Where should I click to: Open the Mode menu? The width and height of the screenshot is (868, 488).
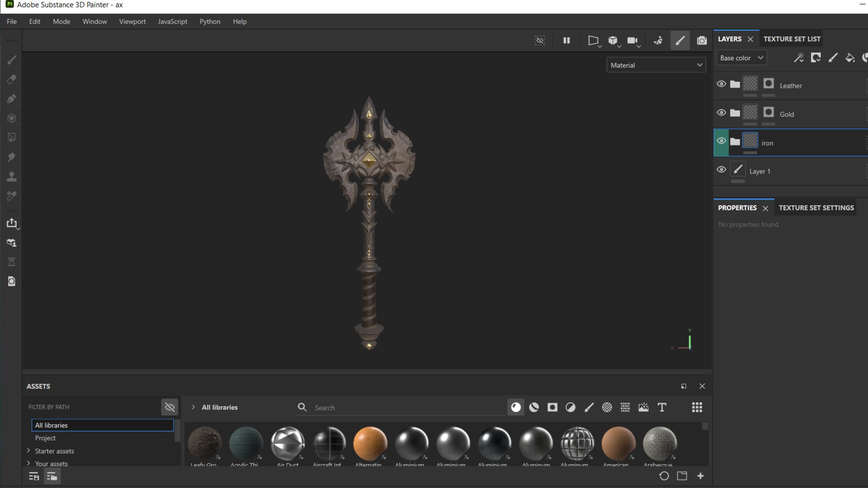61,21
